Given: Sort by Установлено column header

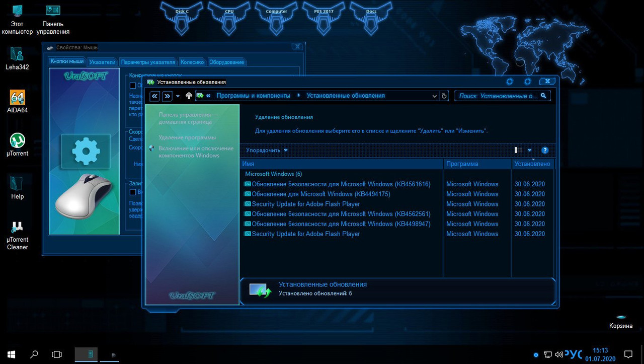Looking at the screenshot, I should coord(533,164).
